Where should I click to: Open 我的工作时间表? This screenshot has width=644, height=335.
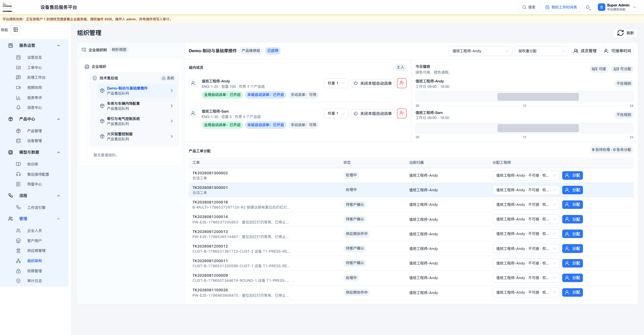(561, 7)
